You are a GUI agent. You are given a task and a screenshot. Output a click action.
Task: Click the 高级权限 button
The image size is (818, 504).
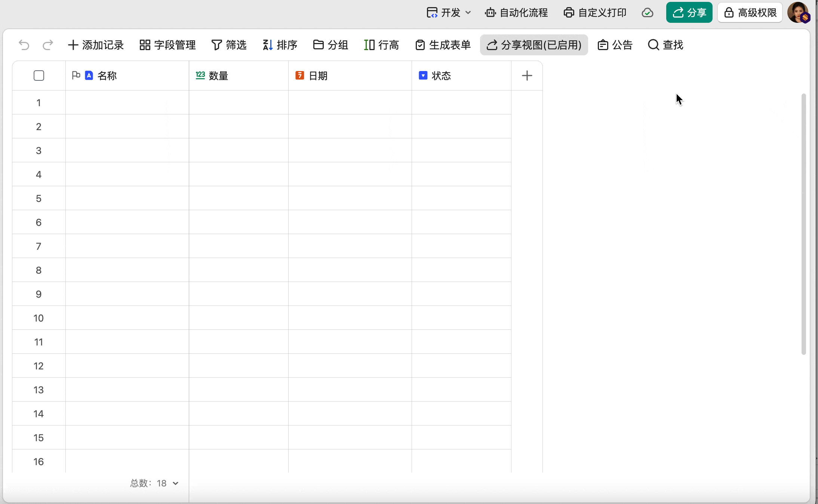[750, 13]
